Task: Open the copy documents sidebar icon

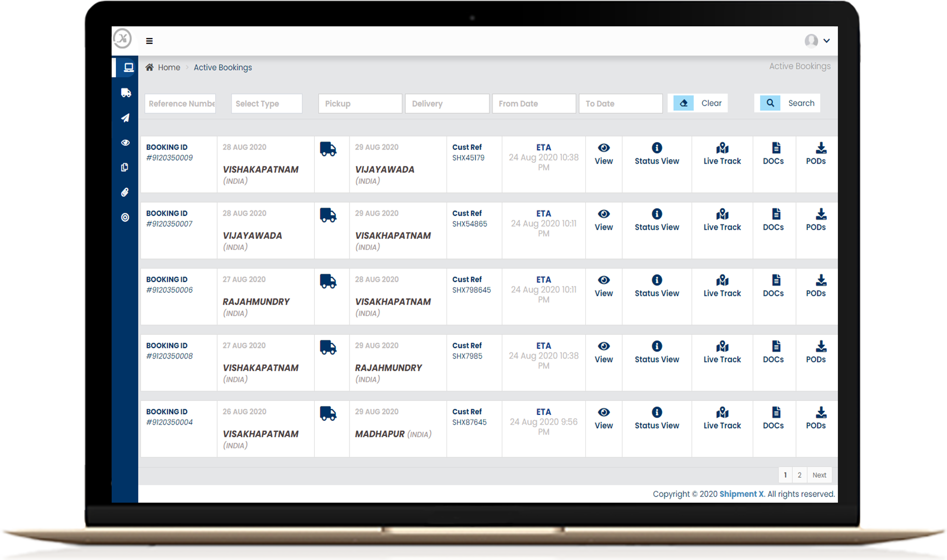Action: [125, 167]
